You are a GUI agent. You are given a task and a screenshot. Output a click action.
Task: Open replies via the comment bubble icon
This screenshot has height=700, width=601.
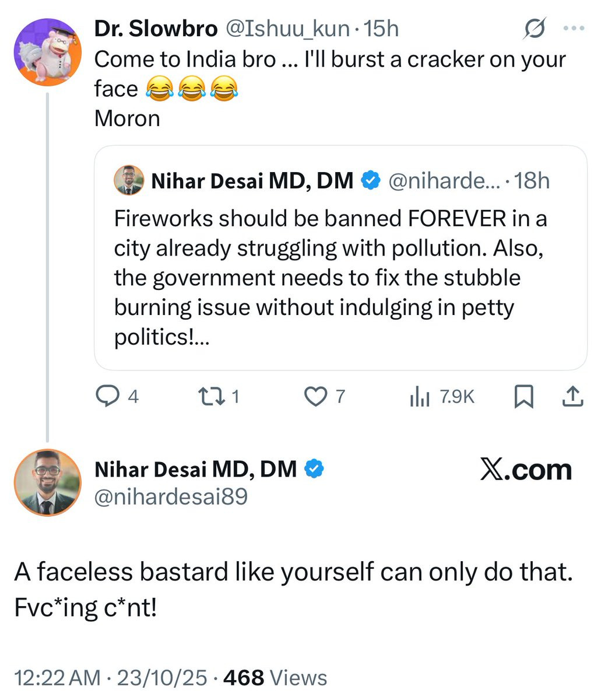(x=107, y=397)
